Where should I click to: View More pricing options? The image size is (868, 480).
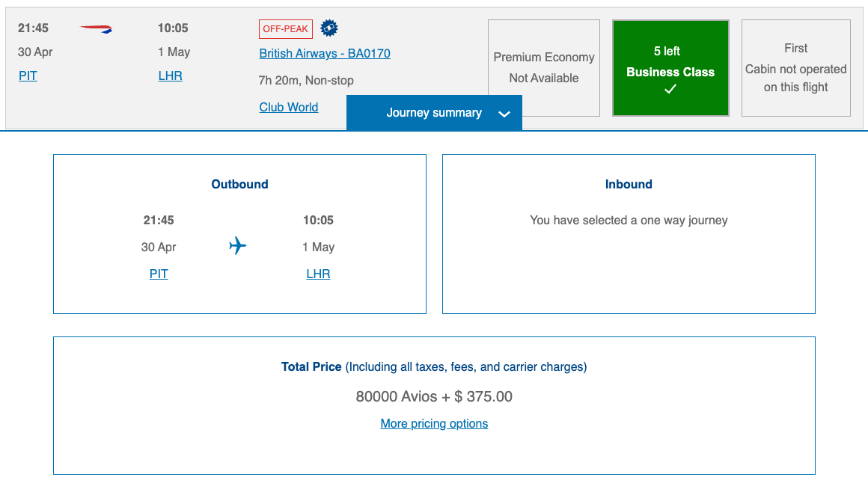point(434,423)
